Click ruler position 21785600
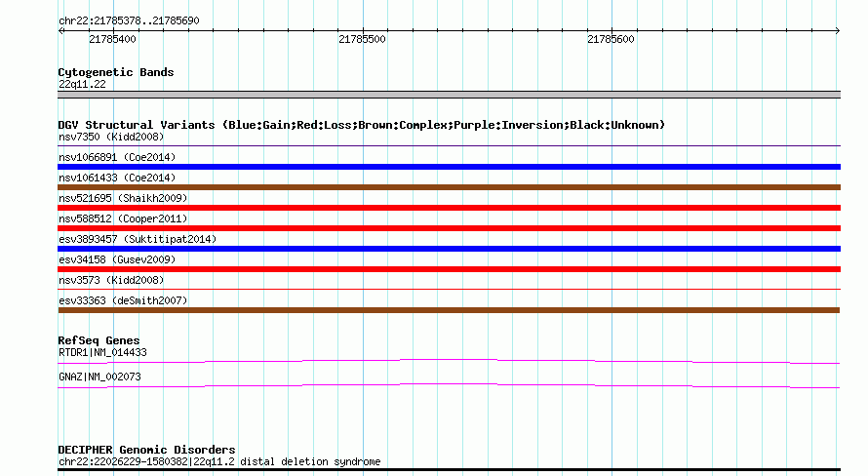The width and height of the screenshot is (868, 476). point(611,39)
